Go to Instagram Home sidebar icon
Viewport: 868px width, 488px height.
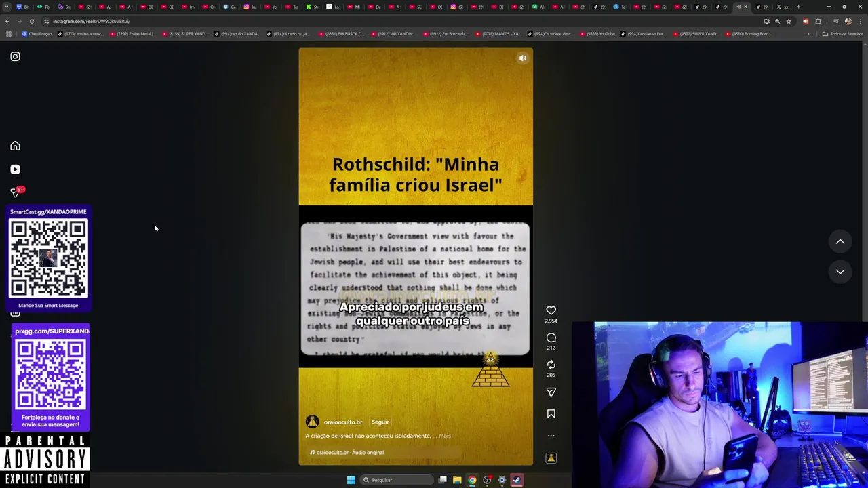(x=15, y=146)
